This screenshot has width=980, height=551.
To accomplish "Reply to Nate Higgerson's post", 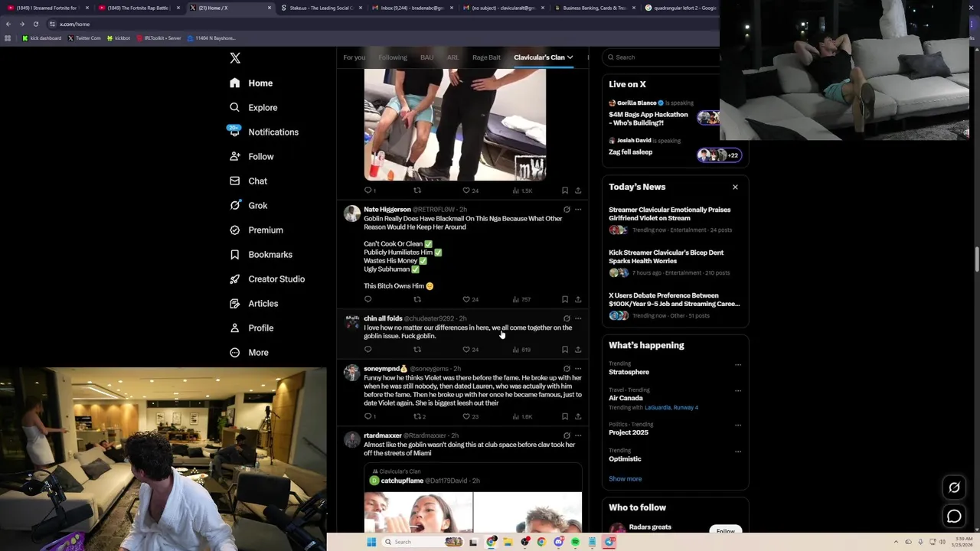I will pyautogui.click(x=368, y=299).
